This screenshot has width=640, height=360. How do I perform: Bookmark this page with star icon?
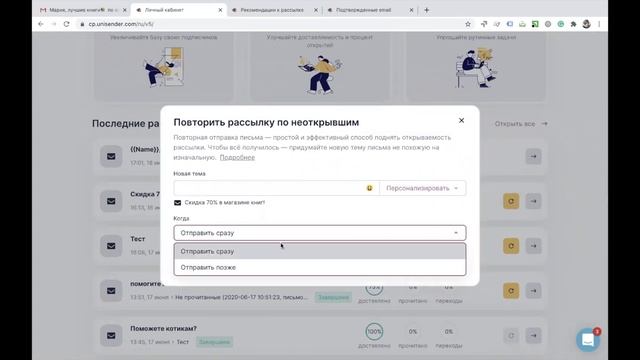coord(468,24)
